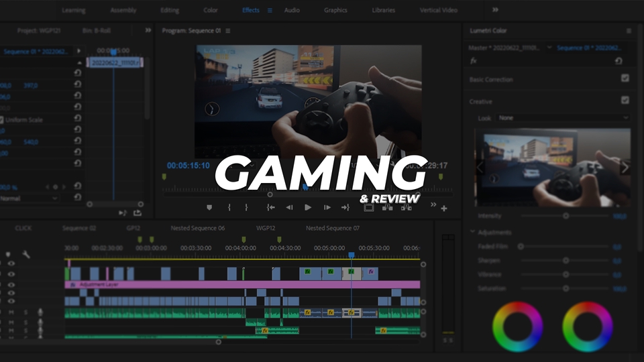Select the Adjustment Layer clip in timeline
The height and width of the screenshot is (362, 644).
(242, 284)
